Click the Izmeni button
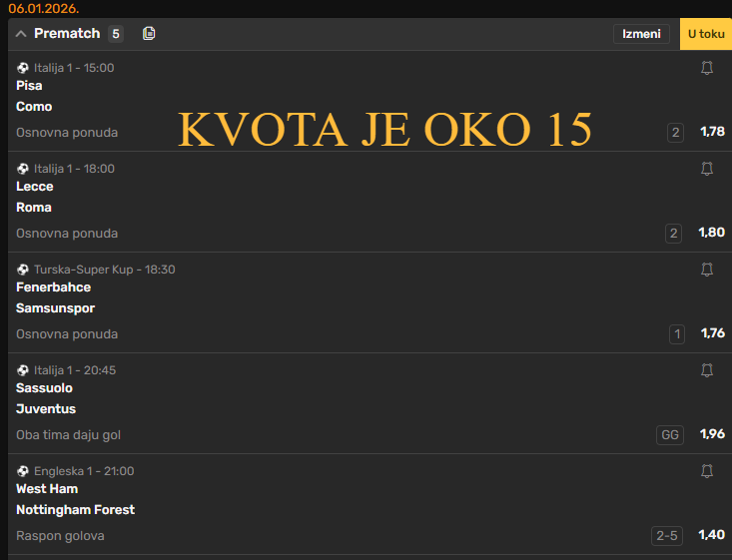732x560 pixels. click(641, 34)
